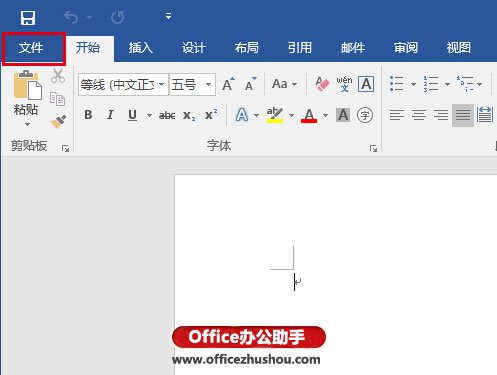Screen dimensions: 497x375
Task: Expand the Bullets dropdown arrow
Action: click(413, 84)
